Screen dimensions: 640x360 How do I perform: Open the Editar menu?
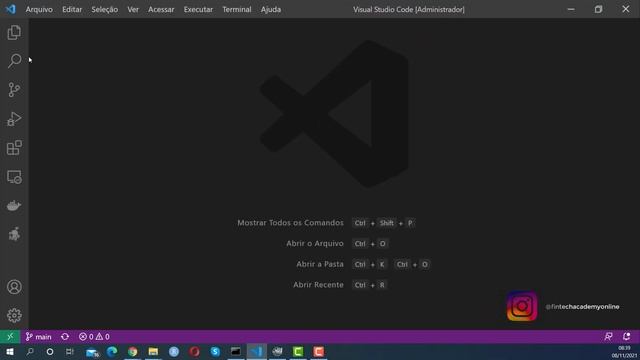pyautogui.click(x=72, y=9)
